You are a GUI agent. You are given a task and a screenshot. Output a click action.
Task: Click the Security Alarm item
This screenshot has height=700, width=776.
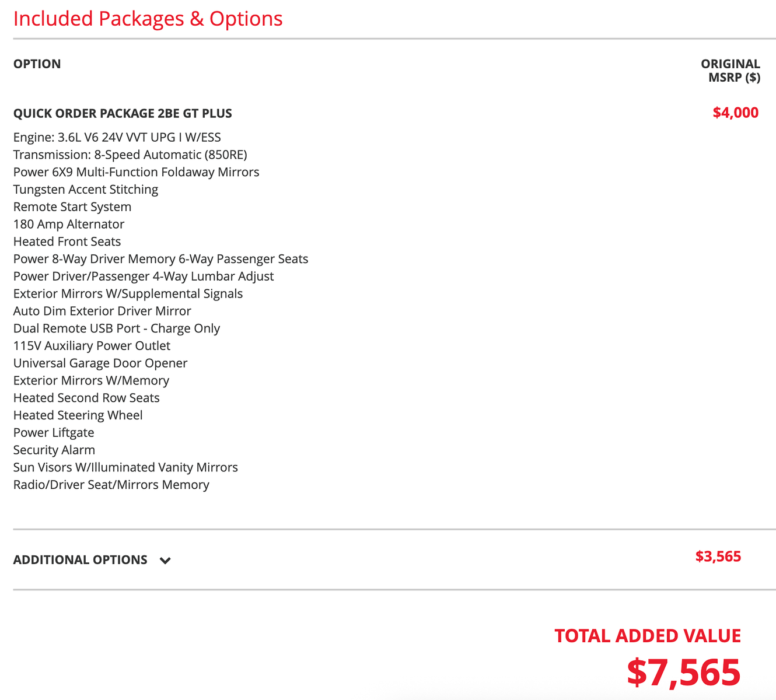pyautogui.click(x=54, y=450)
